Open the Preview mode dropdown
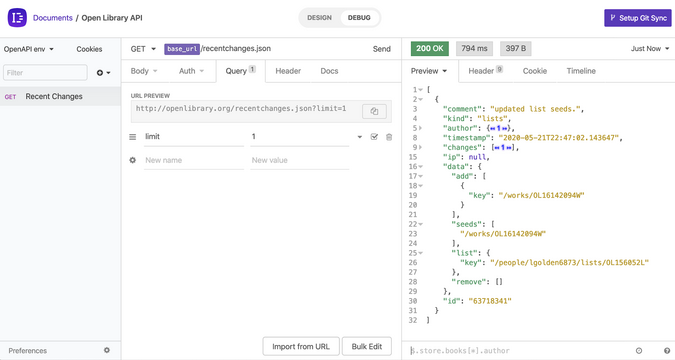This screenshot has width=675, height=360. coord(429,71)
